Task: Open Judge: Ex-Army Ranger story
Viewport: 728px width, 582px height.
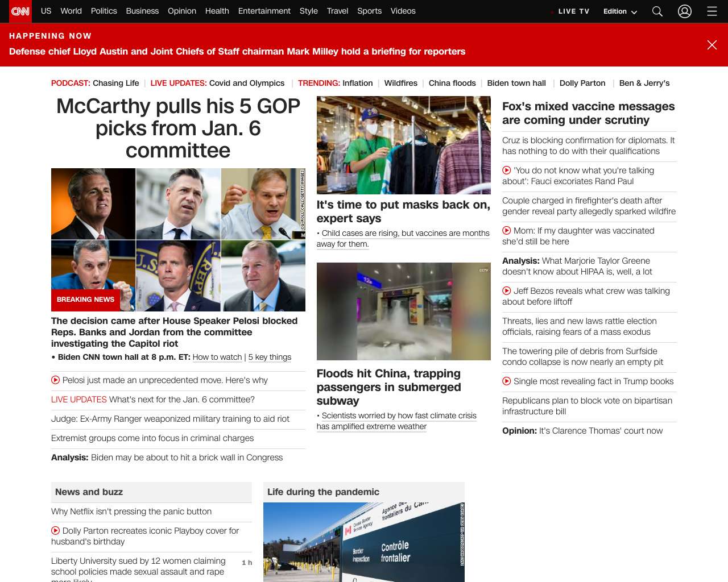Action: [171, 419]
